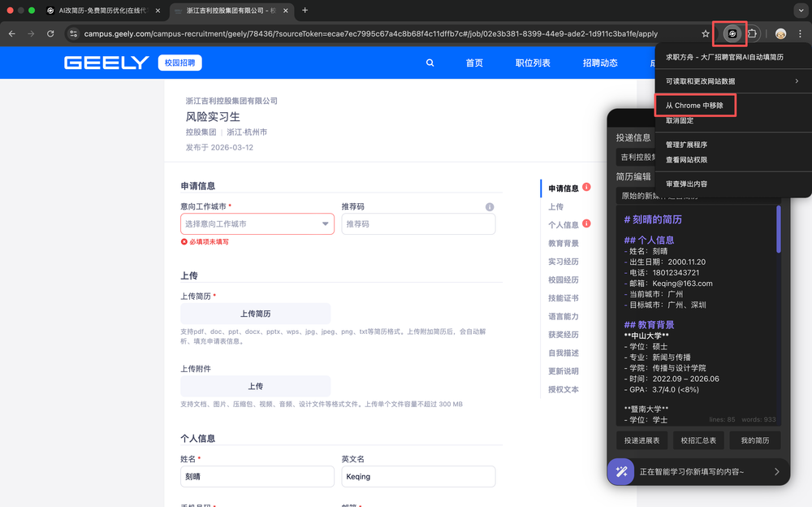Click the 求职方舟 extension icon in toolbar

click(732, 33)
